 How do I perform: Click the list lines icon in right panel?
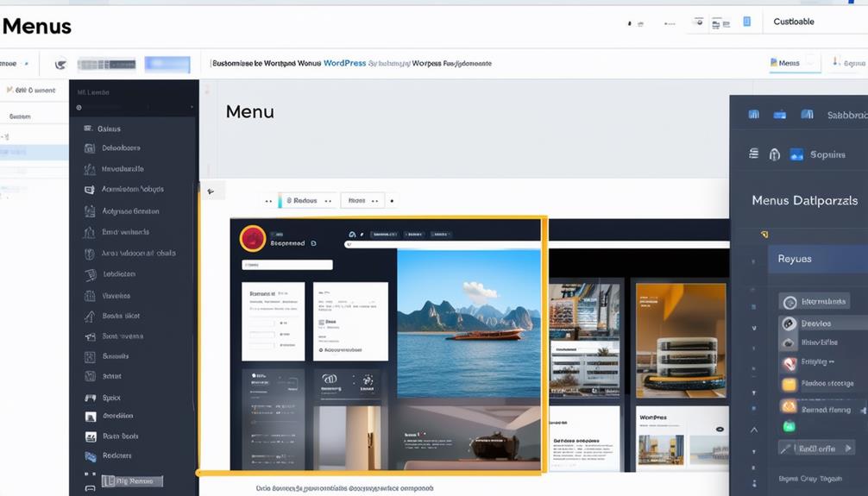(x=753, y=154)
